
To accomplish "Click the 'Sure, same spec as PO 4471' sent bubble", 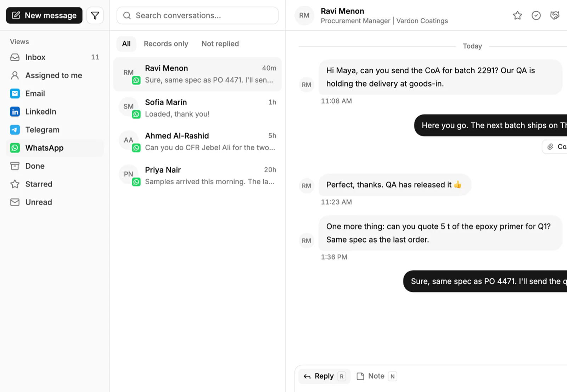I will (485, 281).
